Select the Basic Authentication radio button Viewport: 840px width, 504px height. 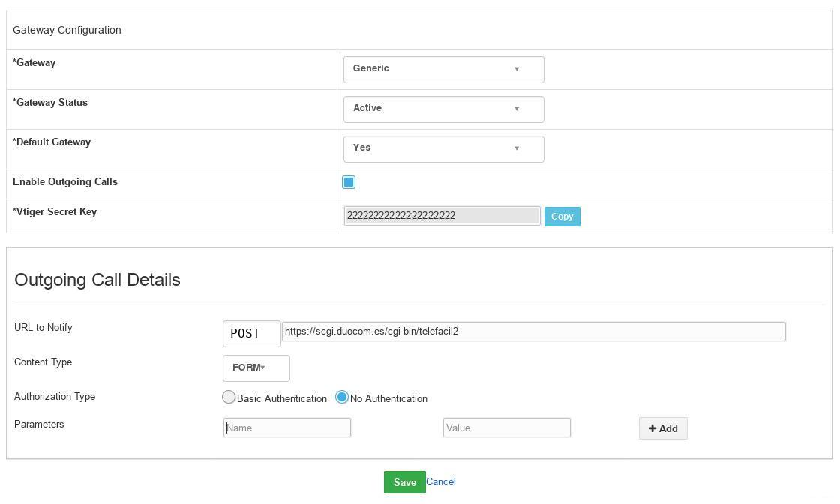click(229, 397)
